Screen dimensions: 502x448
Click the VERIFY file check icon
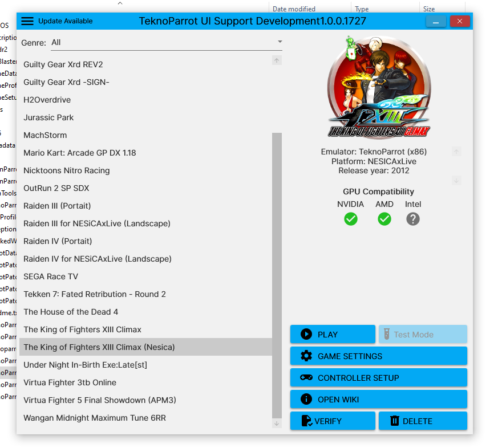(306, 421)
